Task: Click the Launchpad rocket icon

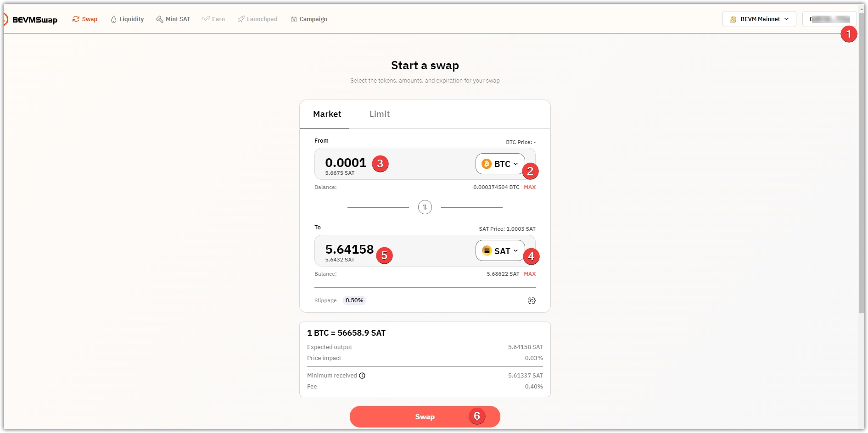Action: point(241,19)
